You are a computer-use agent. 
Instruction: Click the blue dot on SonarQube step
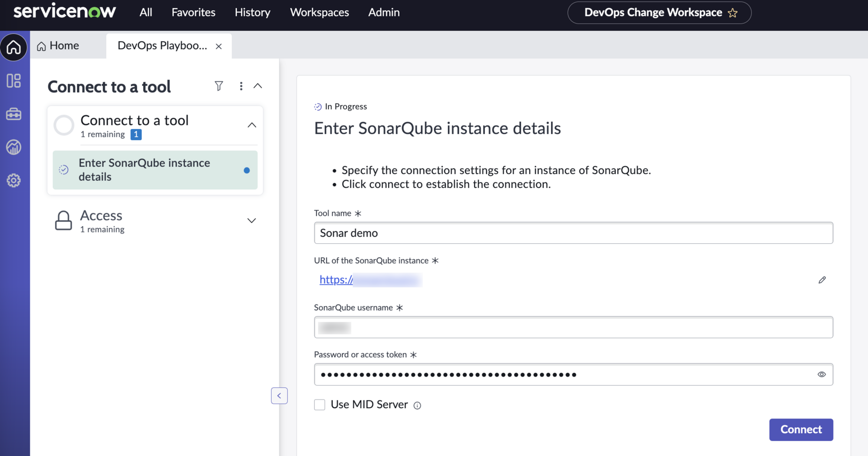(x=247, y=170)
